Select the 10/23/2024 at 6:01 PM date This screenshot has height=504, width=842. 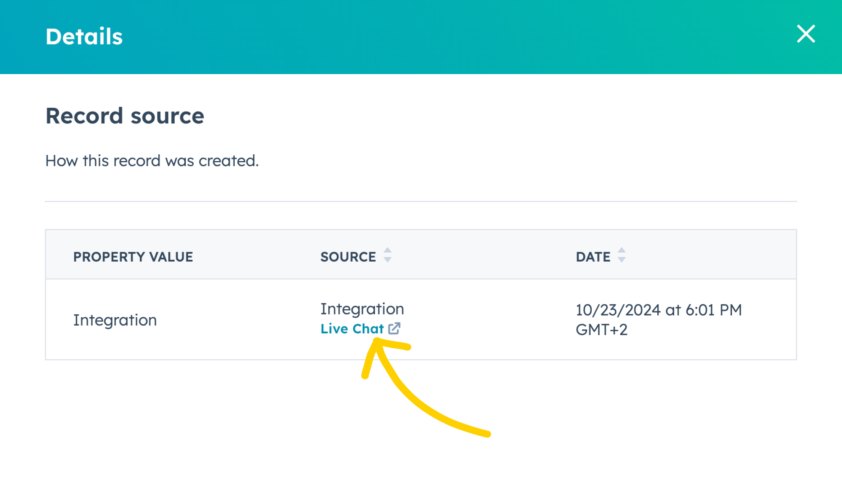pyautogui.click(x=659, y=310)
